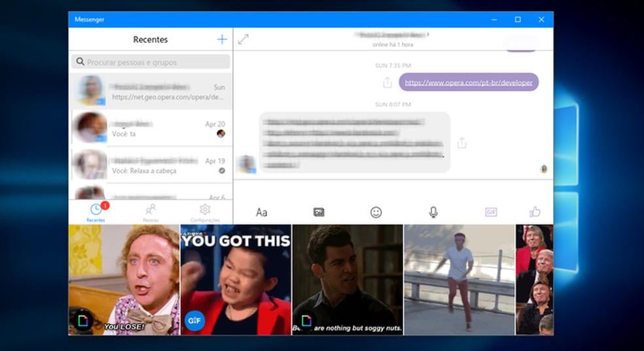Open the https://www.opera.com/pt-br/developer link
The height and width of the screenshot is (351, 644).
(469, 82)
